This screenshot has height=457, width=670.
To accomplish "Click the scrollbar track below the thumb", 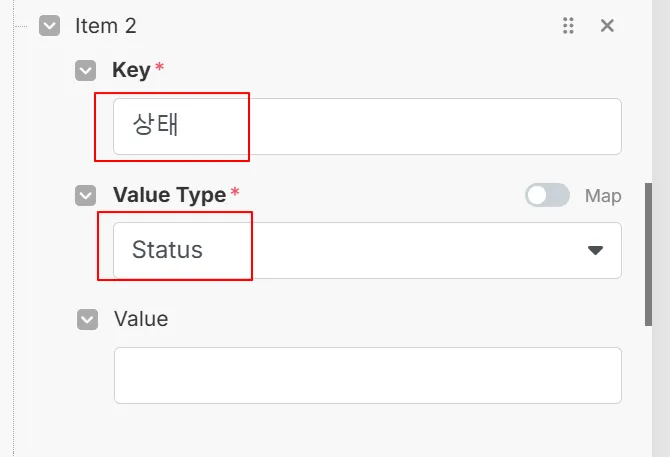I will (649, 390).
